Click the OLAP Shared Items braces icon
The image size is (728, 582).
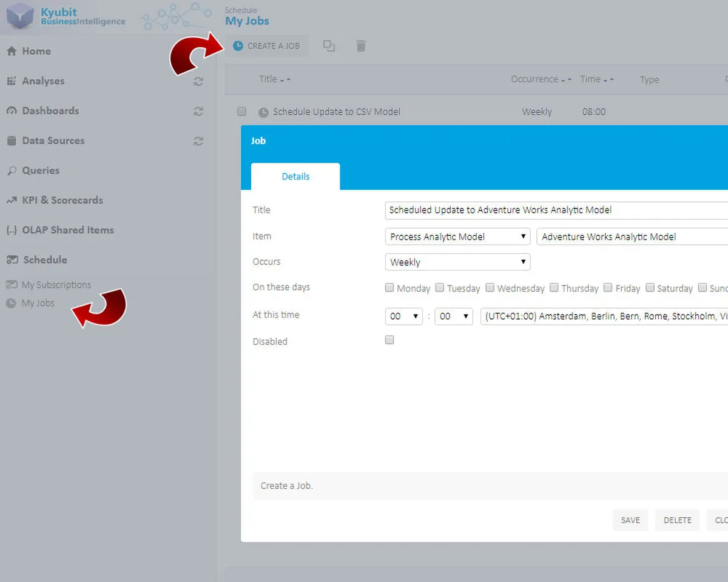point(11,230)
